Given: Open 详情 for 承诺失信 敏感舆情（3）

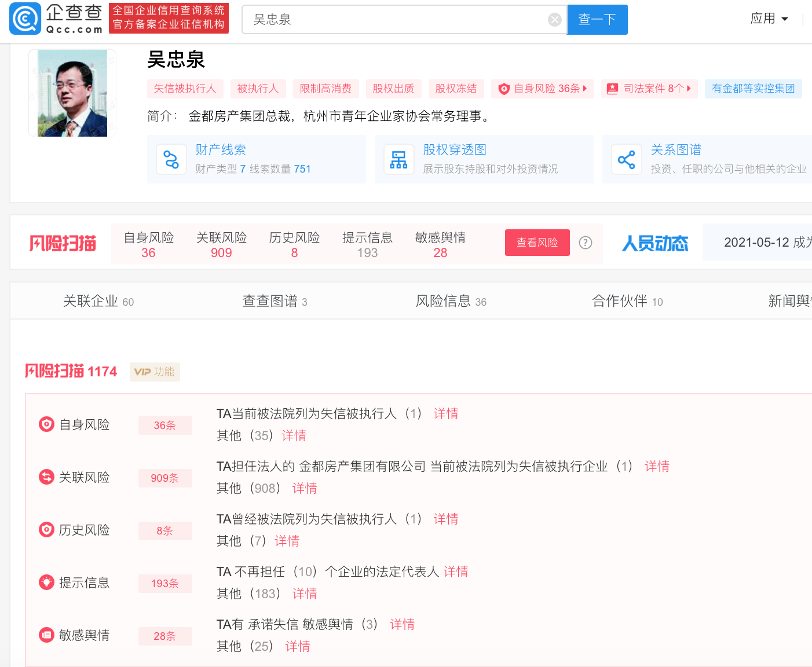Looking at the screenshot, I should 403,624.
